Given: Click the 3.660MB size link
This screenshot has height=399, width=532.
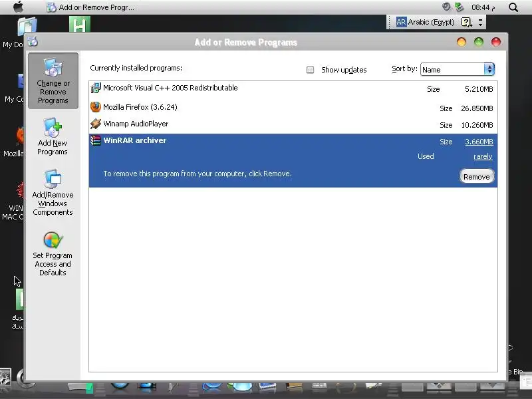Looking at the screenshot, I should (479, 142).
